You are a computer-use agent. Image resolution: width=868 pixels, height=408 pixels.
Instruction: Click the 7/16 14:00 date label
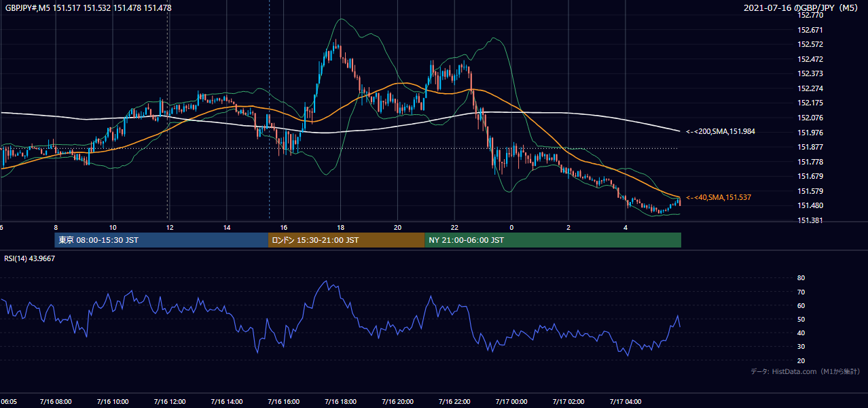tap(227, 401)
